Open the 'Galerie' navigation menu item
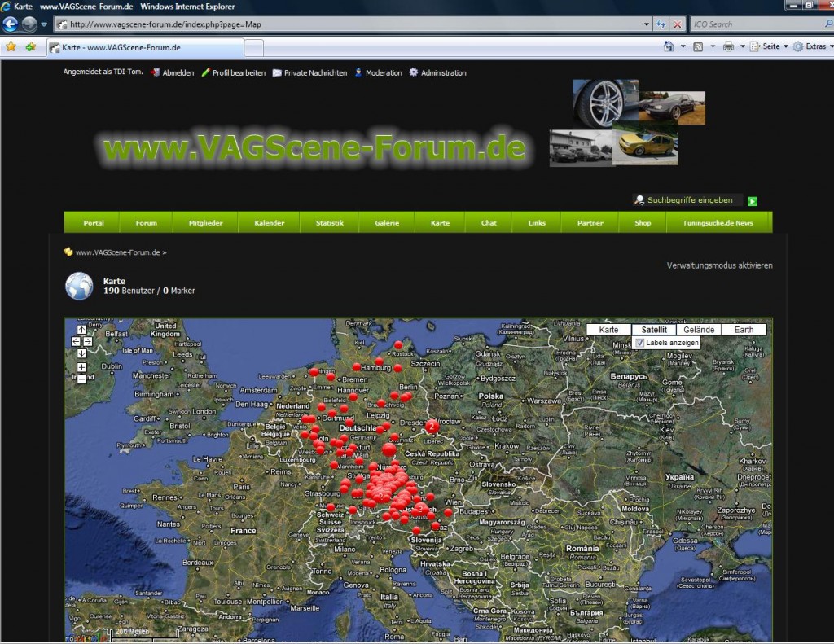 (x=387, y=222)
